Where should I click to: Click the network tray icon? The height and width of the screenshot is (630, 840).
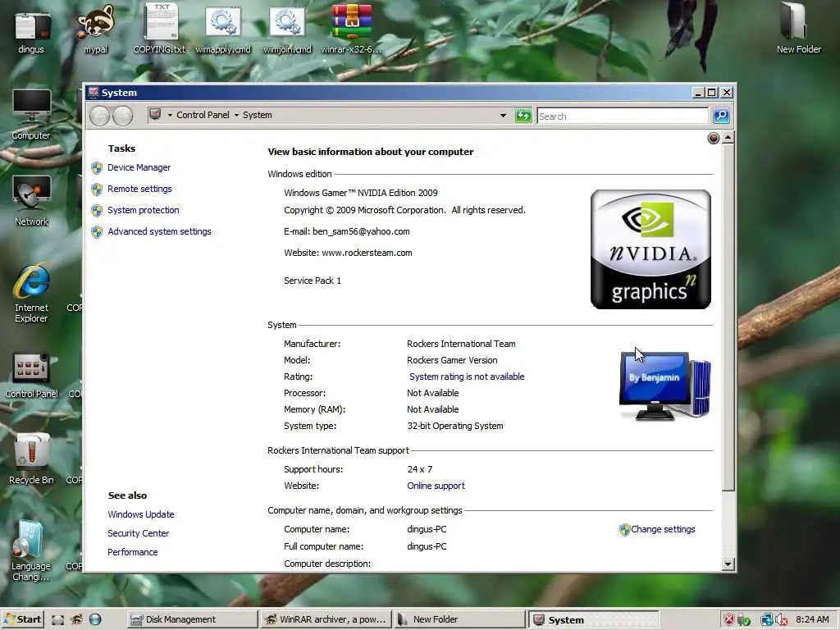tap(767, 620)
